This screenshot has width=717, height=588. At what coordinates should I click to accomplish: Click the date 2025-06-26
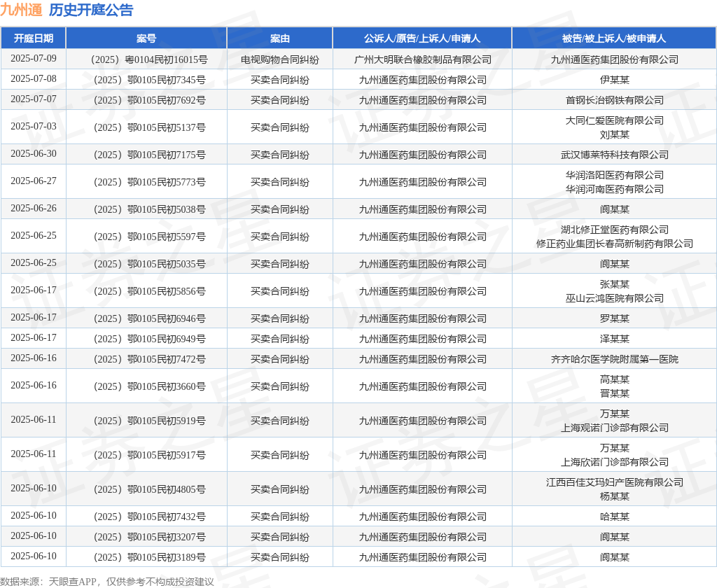pyautogui.click(x=34, y=208)
